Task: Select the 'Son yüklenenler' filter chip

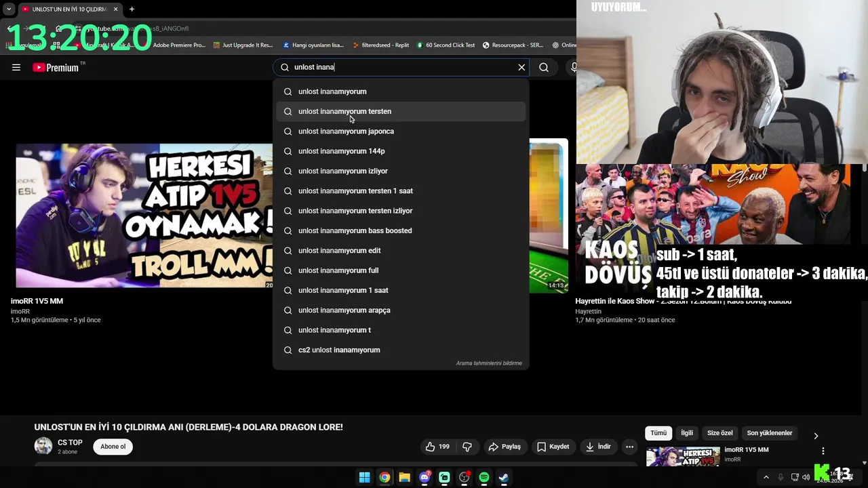Action: [x=770, y=433]
